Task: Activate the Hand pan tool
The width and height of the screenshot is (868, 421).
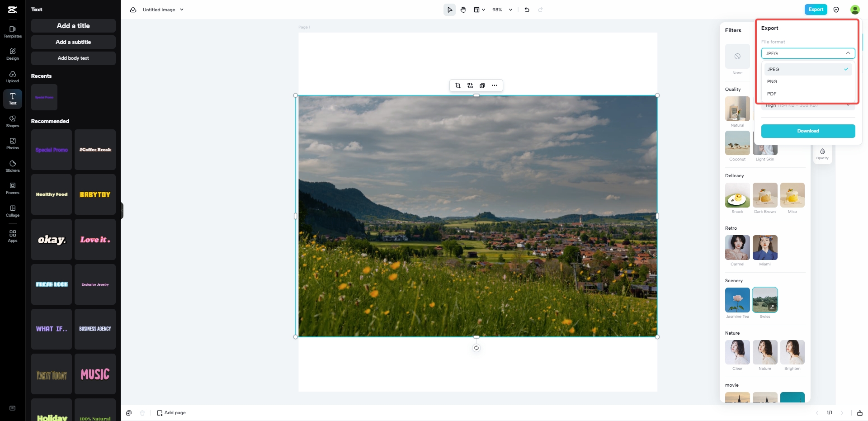Action: pos(463,9)
